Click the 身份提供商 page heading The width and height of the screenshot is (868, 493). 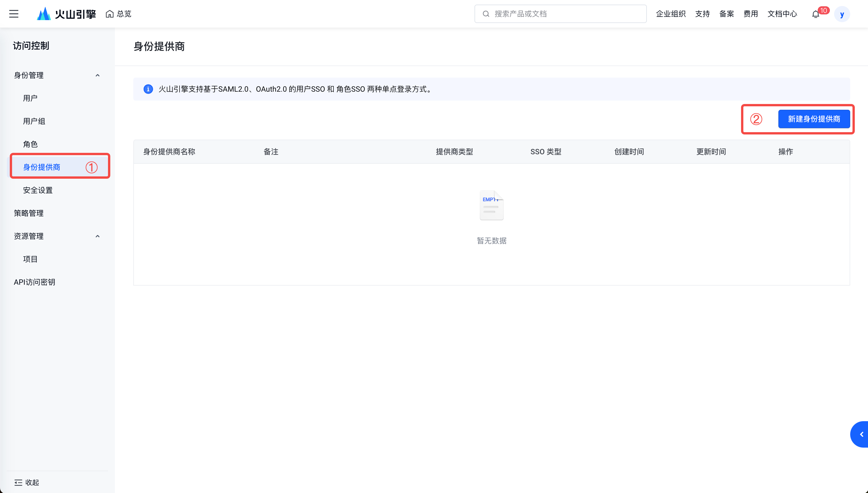pos(159,46)
